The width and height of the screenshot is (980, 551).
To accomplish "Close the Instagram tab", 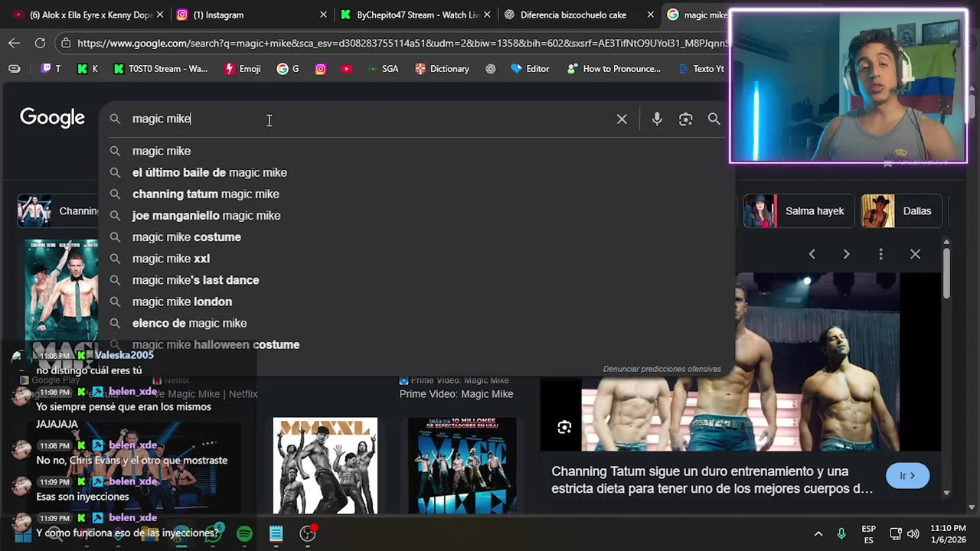I will (323, 15).
